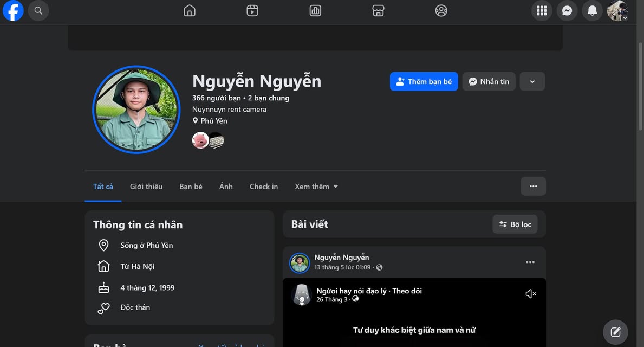Open Nguyễn Nguyễn author name link on post
The width and height of the screenshot is (644, 347).
pyautogui.click(x=342, y=258)
